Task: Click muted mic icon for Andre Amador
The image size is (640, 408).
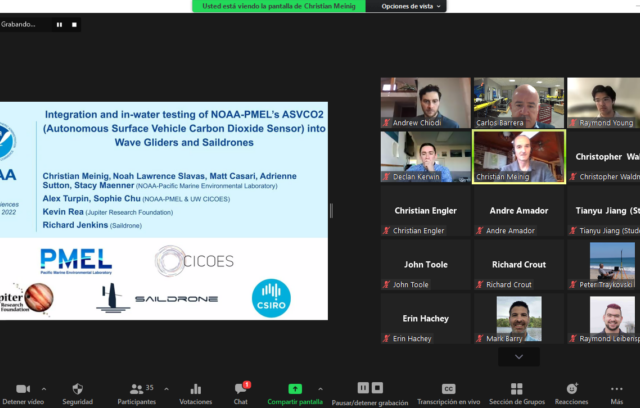Action: click(x=480, y=231)
